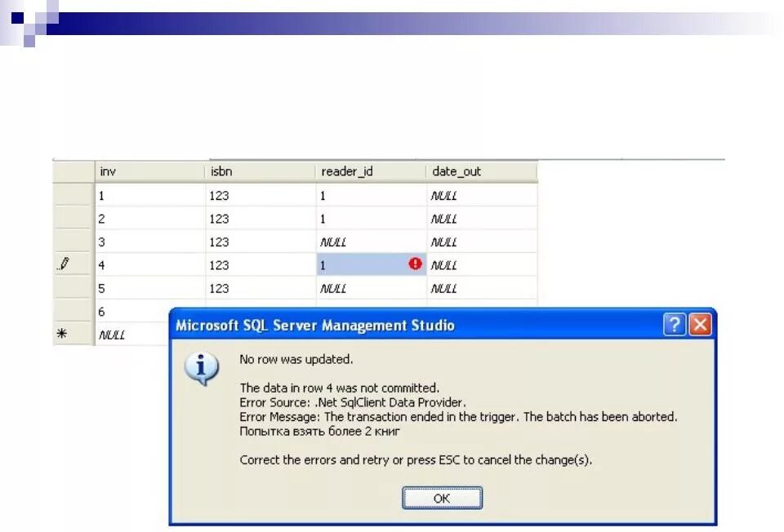The image size is (784, 532).
Task: Select the reader_id cell in row 4
Action: click(371, 264)
